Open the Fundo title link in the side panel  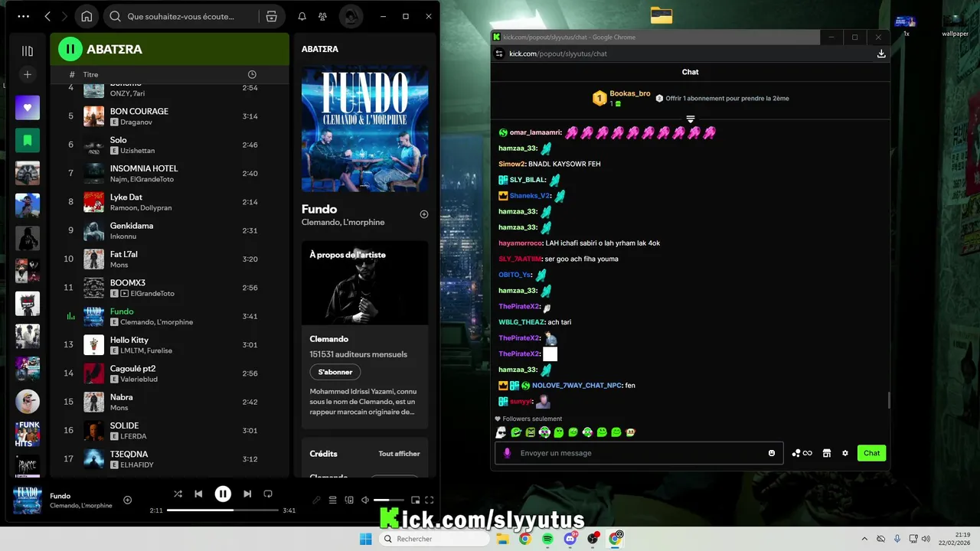tap(319, 209)
